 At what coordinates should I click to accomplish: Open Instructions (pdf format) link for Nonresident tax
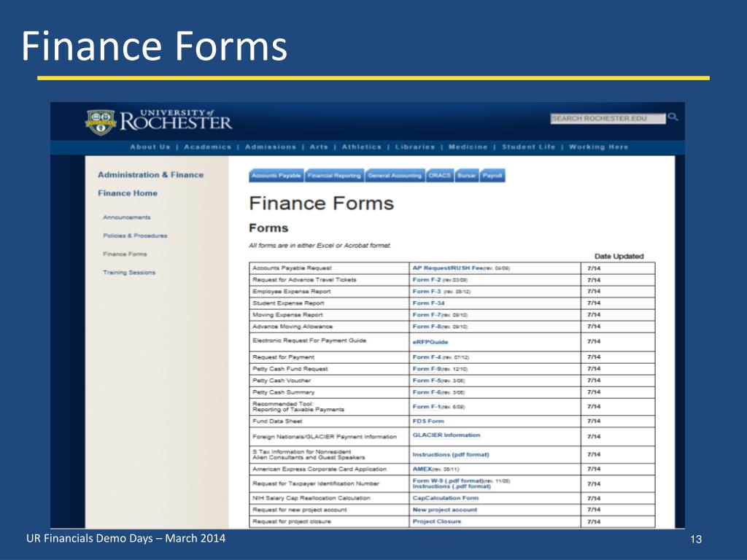(x=451, y=455)
